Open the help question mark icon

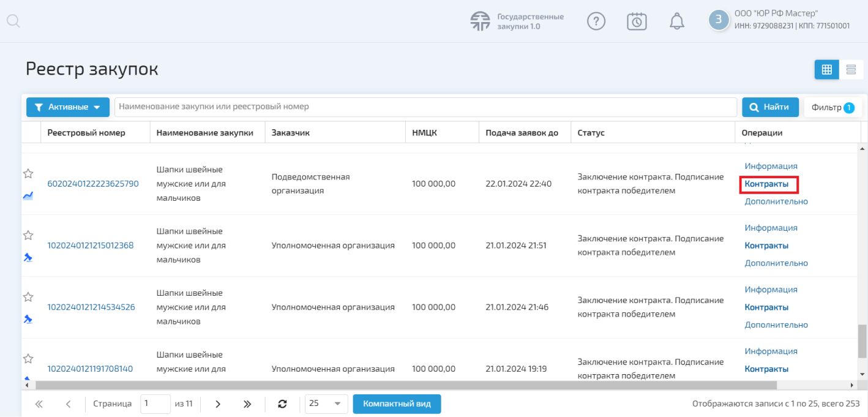tap(596, 21)
